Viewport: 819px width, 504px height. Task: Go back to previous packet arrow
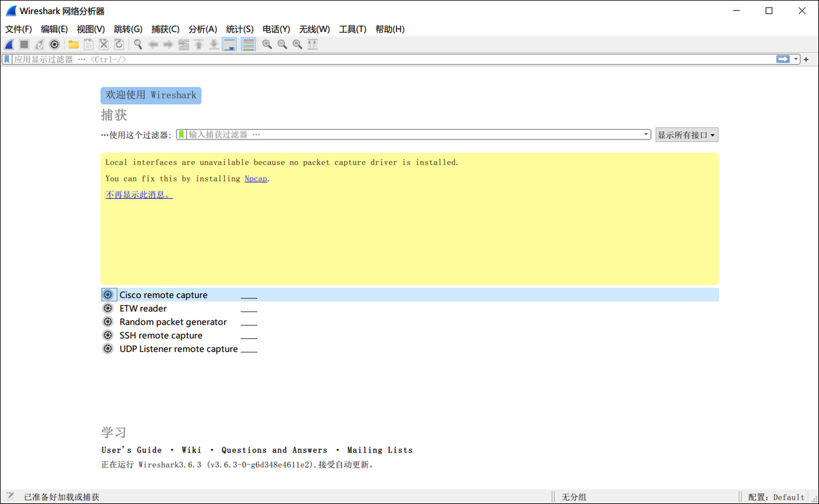coord(153,44)
